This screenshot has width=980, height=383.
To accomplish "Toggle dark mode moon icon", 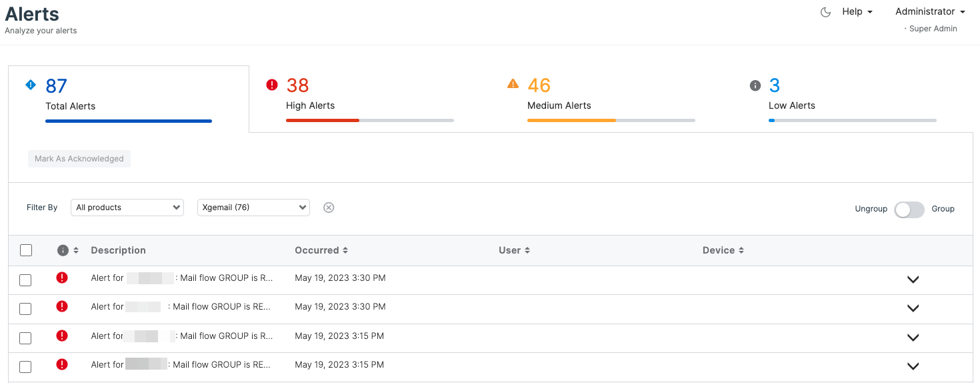I will 825,12.
